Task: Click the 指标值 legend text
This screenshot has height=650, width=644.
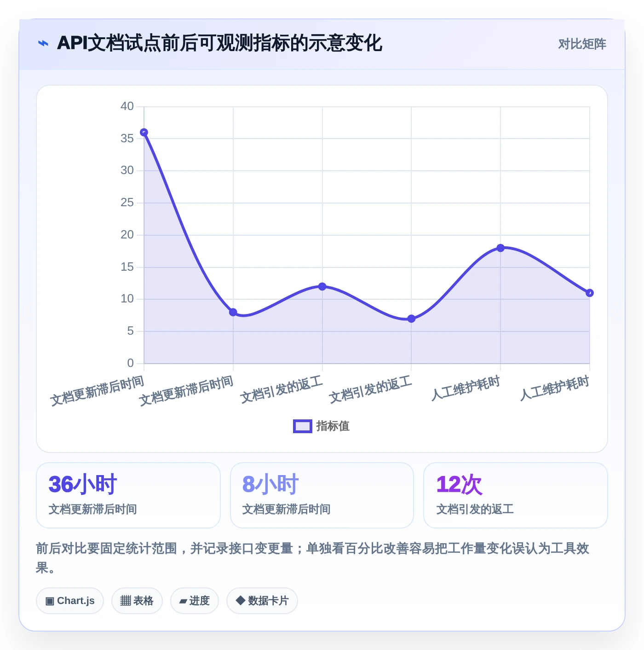Action: tap(333, 426)
